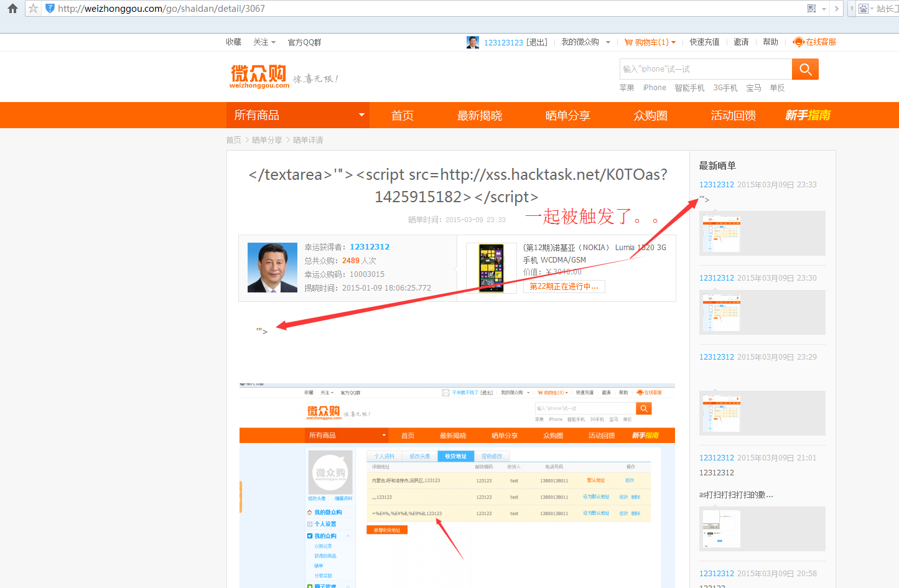
Task: Click the browser forward arrow at right
Action: 837,9
